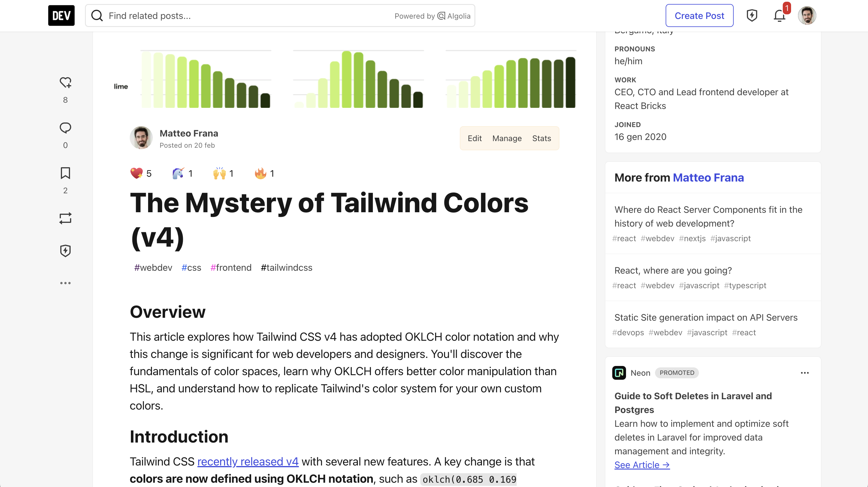
Task: Click the post title 'The Mystery of Tailwind Colors'
Action: click(329, 220)
